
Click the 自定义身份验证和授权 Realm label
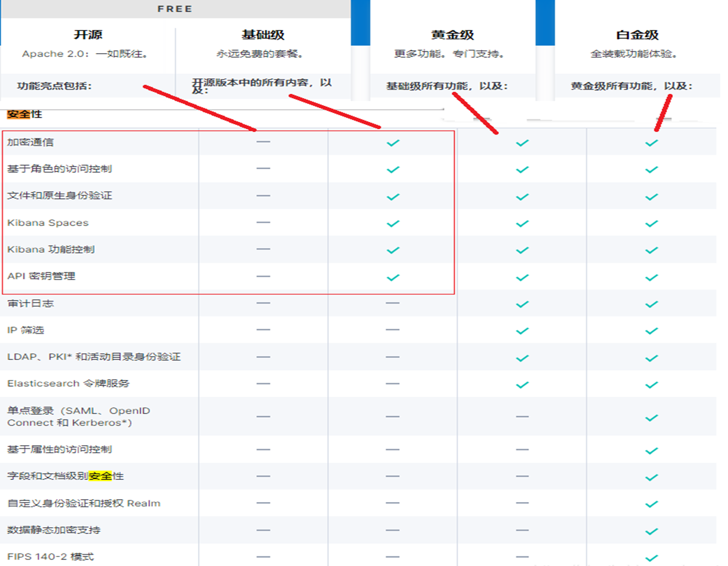click(x=84, y=503)
